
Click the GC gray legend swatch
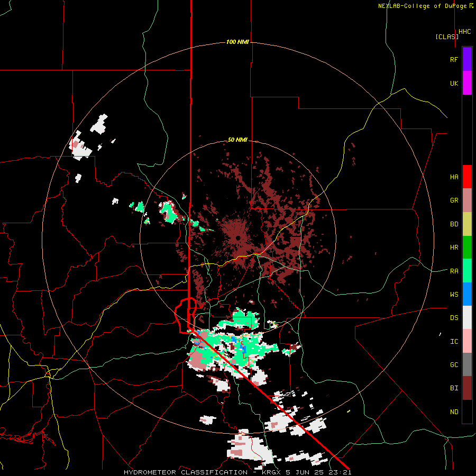point(467,364)
